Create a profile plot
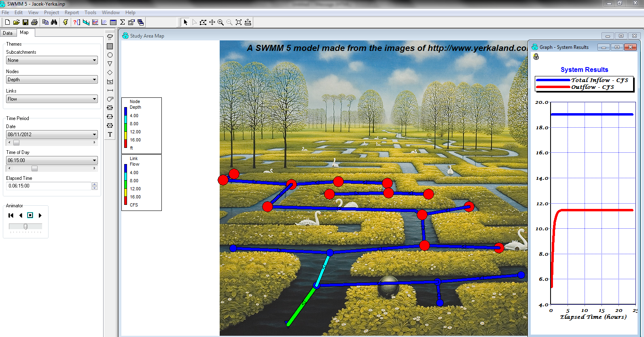Screen dimensions: 644x337 click(86, 22)
